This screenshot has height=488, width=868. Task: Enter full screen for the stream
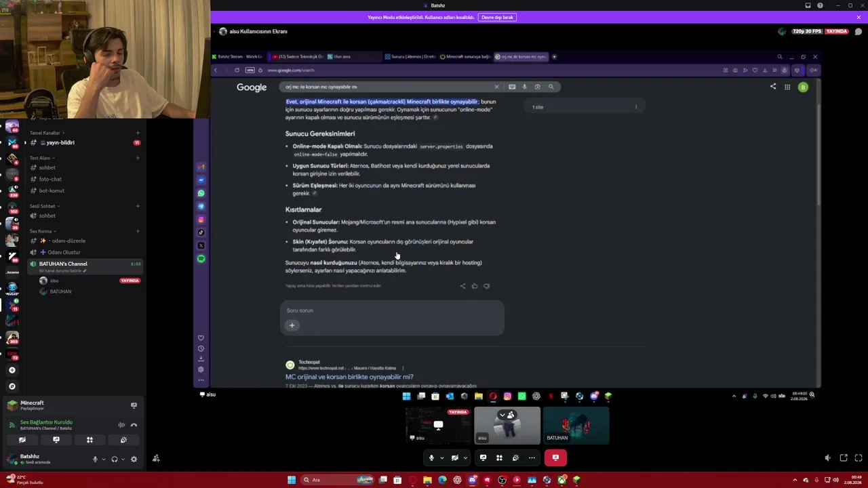[x=859, y=458]
